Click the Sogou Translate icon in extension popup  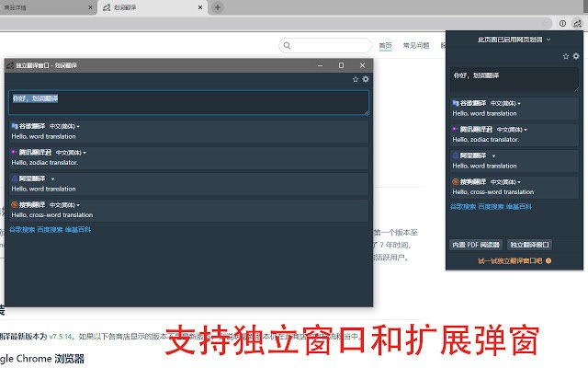pos(456,182)
